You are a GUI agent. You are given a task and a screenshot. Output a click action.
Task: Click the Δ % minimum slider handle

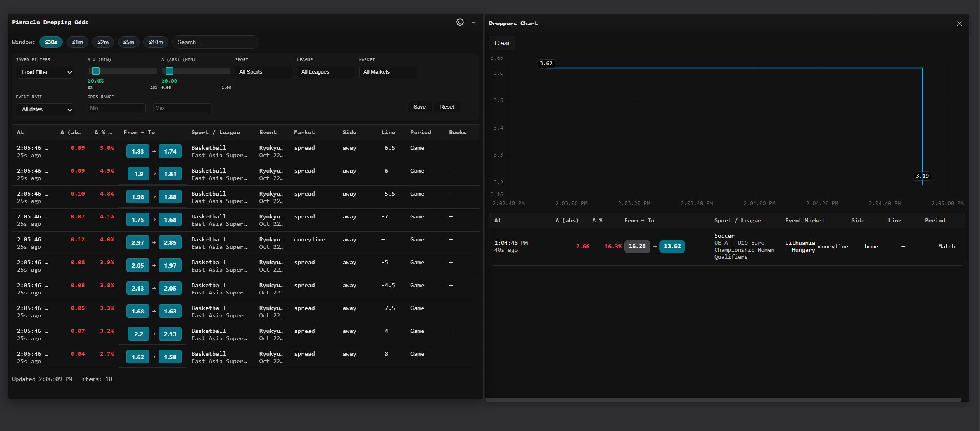click(x=96, y=71)
